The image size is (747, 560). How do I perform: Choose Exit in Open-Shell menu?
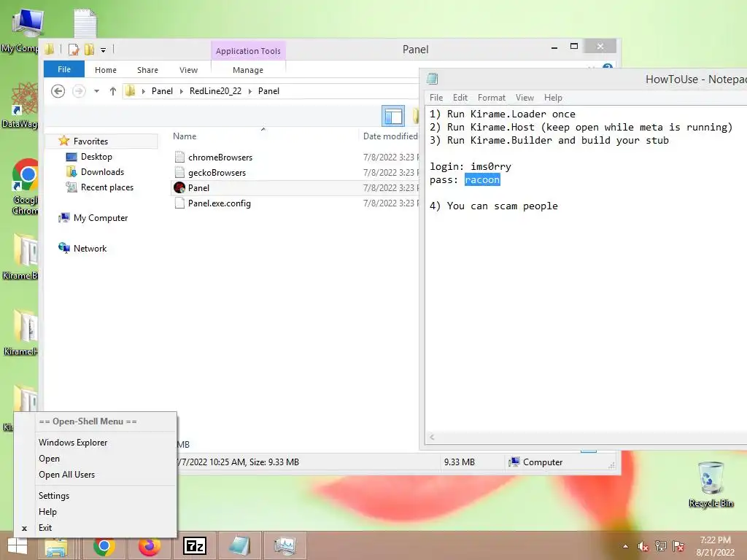tap(45, 528)
